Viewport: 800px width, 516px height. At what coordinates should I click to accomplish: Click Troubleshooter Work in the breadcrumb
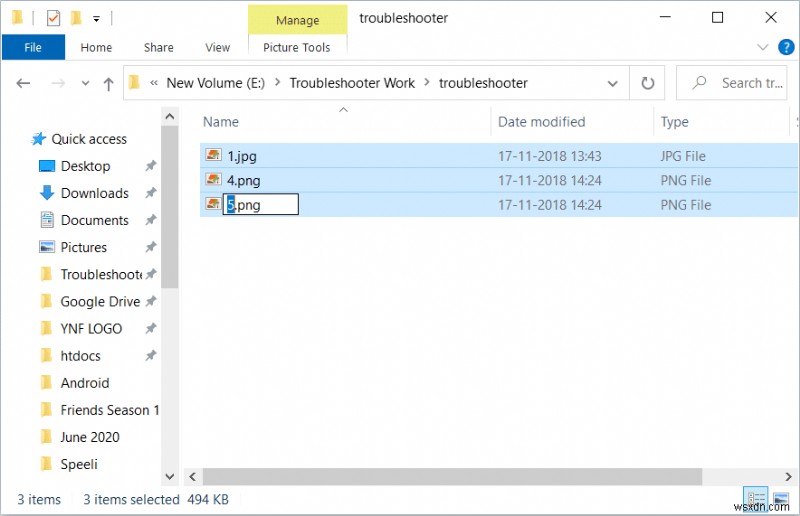click(352, 83)
